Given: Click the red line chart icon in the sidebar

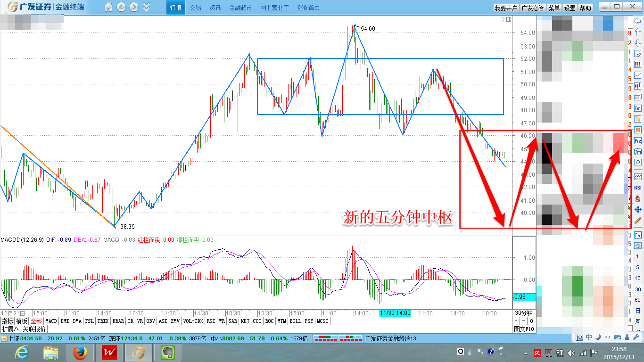Looking at the screenshot, I should [637, 75].
